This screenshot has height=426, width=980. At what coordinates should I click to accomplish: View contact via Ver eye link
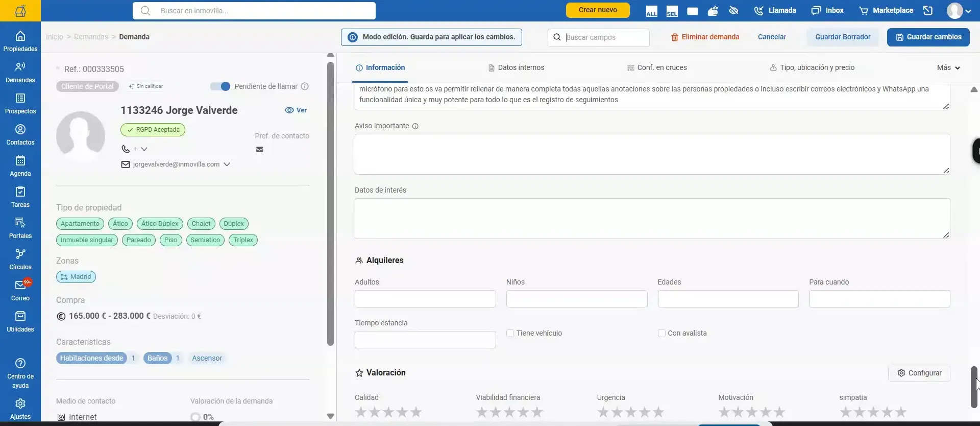point(296,110)
